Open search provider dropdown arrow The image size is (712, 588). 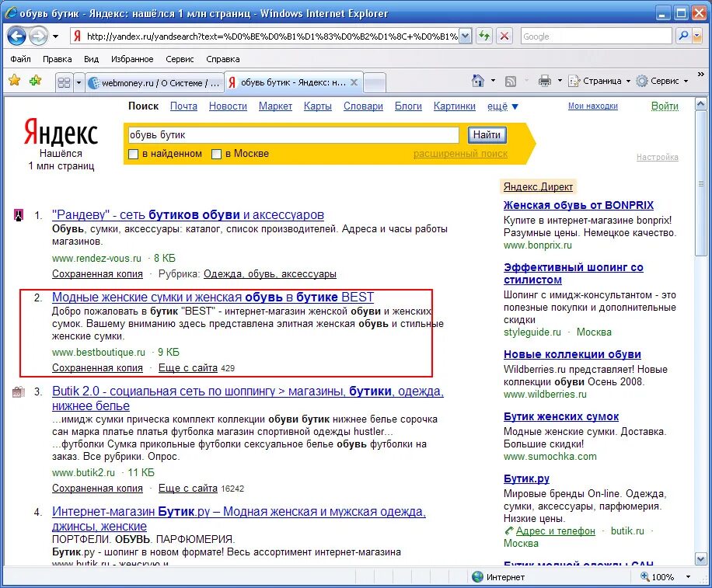(x=697, y=36)
